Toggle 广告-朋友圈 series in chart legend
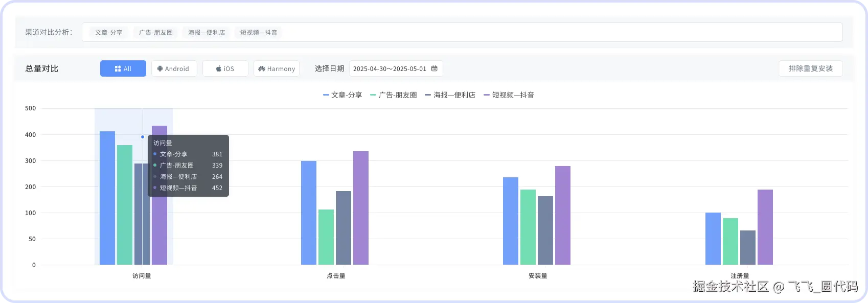Image resolution: width=868 pixels, height=303 pixels. tap(394, 95)
